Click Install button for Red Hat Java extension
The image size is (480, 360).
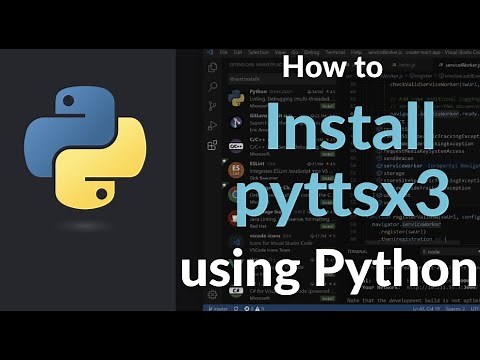point(327,226)
